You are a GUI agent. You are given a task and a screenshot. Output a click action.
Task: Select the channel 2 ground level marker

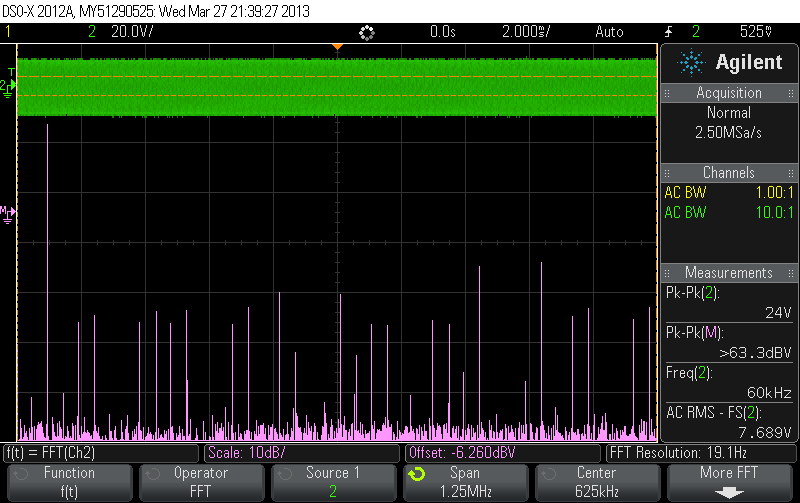[7, 88]
